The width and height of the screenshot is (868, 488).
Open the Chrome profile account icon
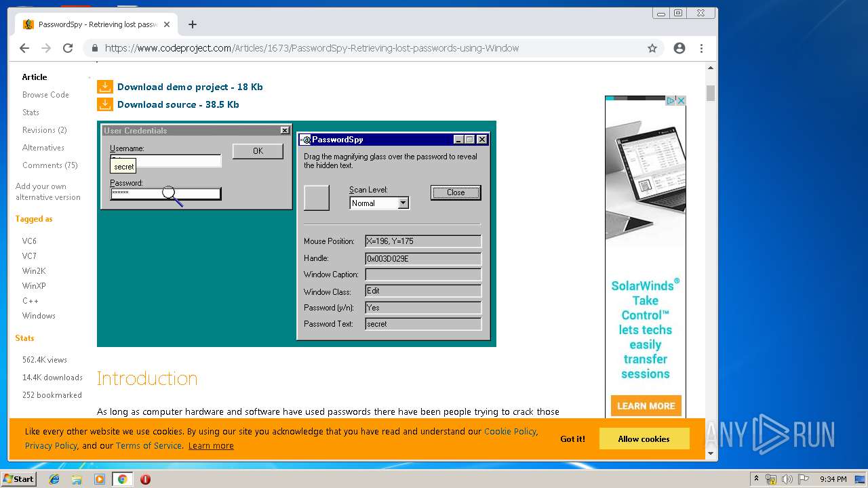[679, 48]
